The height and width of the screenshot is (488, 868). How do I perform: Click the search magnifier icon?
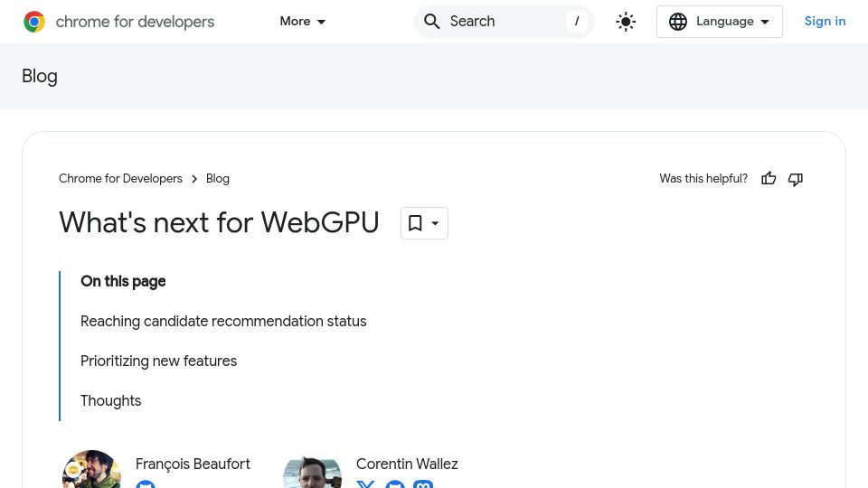coord(432,22)
